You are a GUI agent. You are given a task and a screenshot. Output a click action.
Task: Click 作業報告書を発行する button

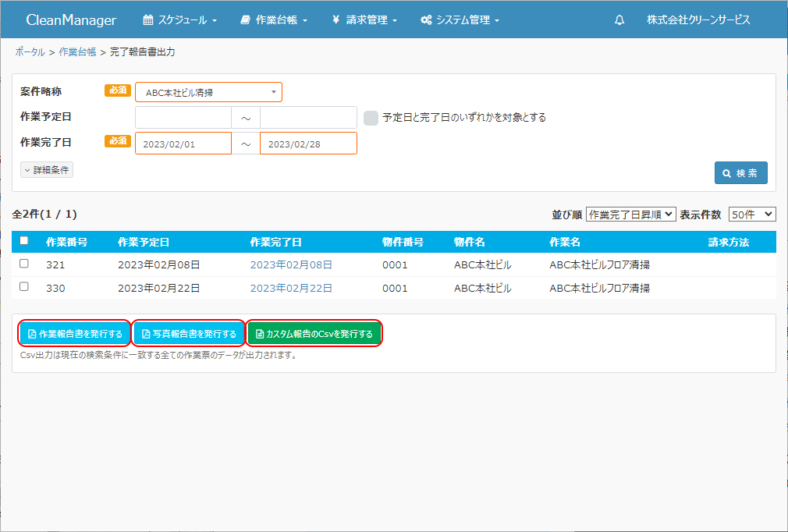pyautogui.click(x=75, y=334)
